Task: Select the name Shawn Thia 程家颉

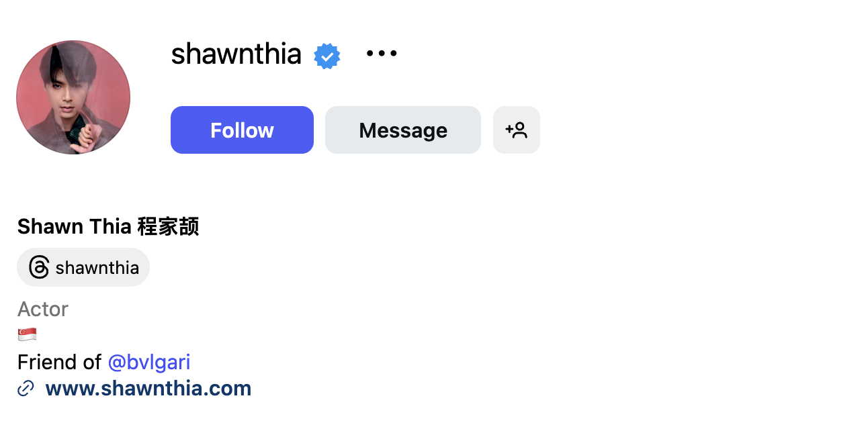Action: pos(107,226)
